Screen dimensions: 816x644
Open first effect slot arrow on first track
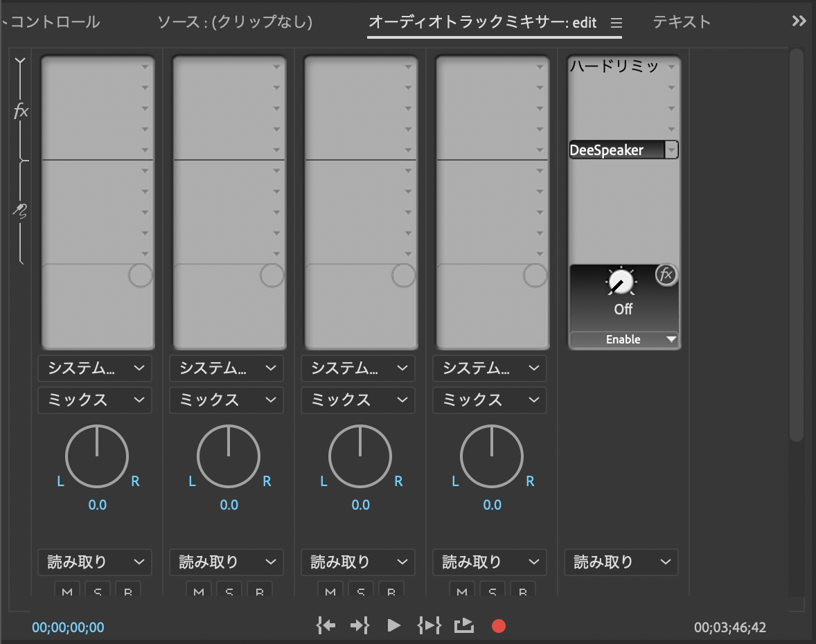[x=145, y=66]
